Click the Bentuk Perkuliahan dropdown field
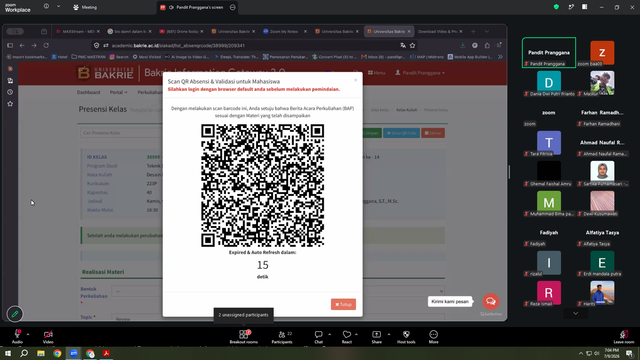The image size is (640, 360). (x=278, y=291)
